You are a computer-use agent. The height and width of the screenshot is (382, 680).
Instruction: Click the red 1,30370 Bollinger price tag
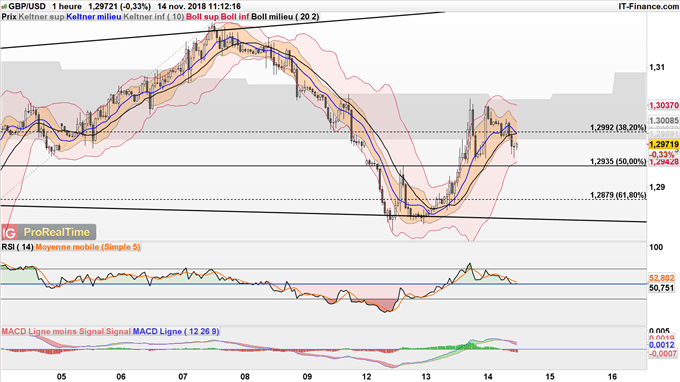coord(664,105)
